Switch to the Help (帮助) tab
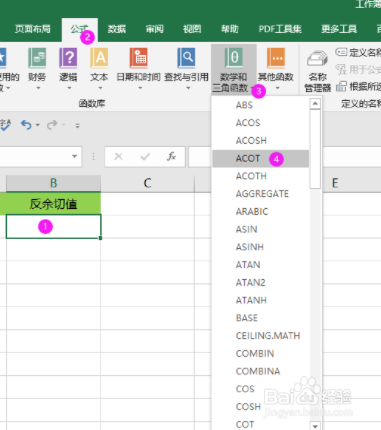The image size is (381, 430). [230, 29]
